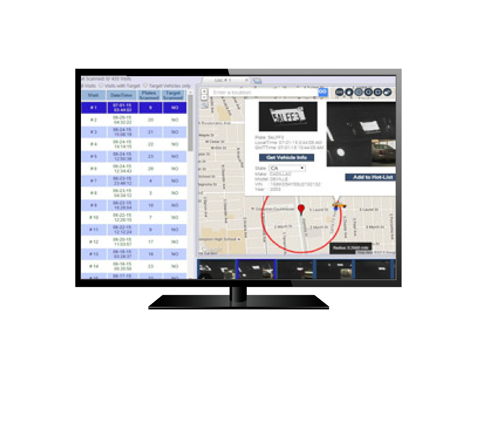The width and height of the screenshot is (504, 434).
Task: Close the Loc # 1 tab
Action: click(x=246, y=80)
